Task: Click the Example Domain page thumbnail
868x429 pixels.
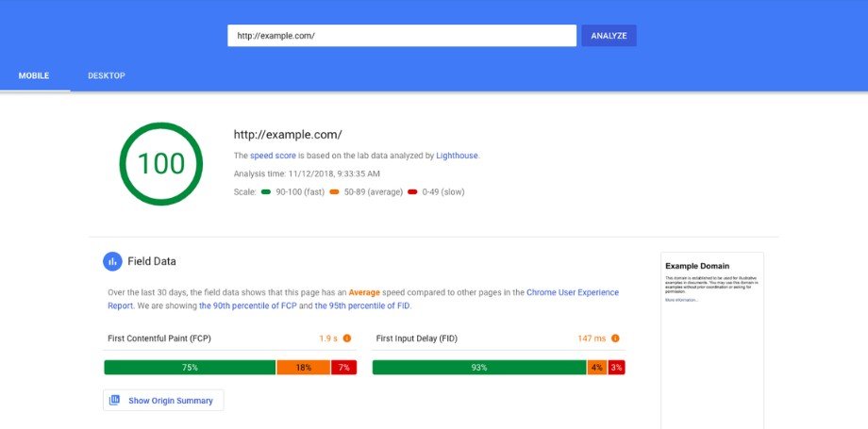Action: [x=711, y=311]
